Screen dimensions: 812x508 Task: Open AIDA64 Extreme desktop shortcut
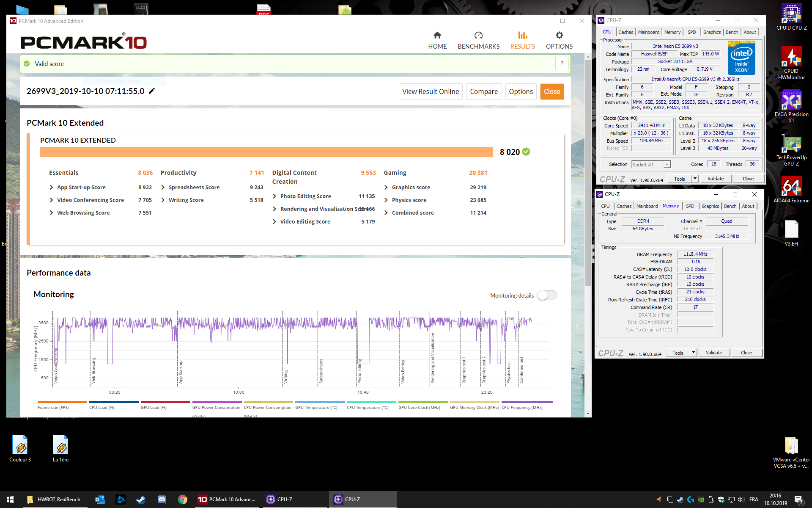791,190
